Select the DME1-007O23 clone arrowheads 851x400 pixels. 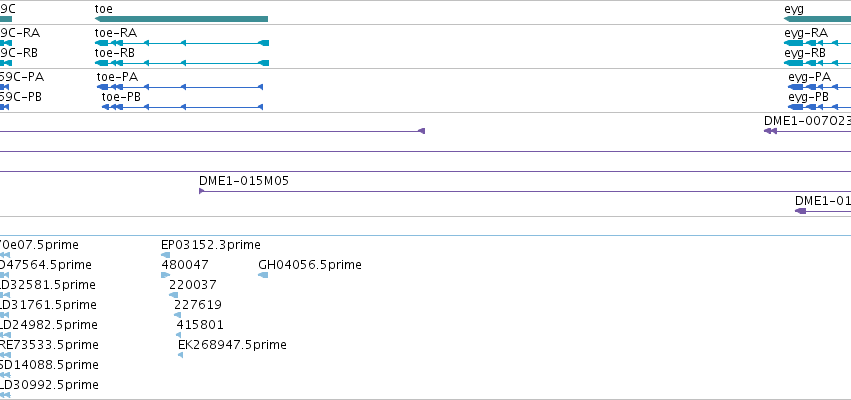point(770,131)
